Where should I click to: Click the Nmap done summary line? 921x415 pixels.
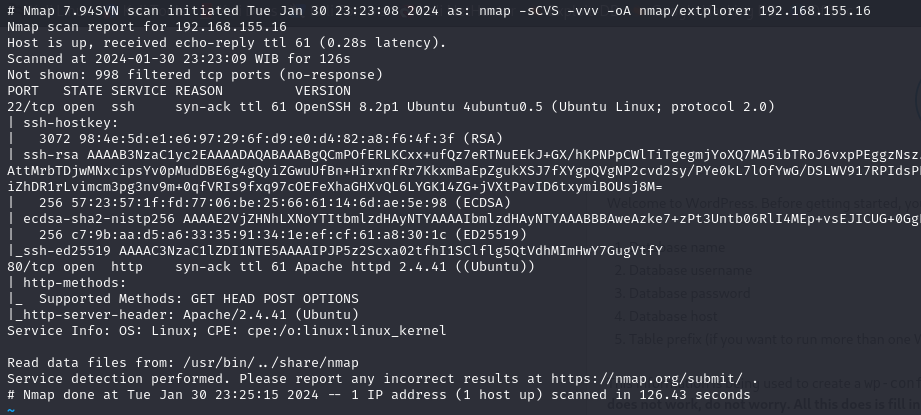coord(379,394)
